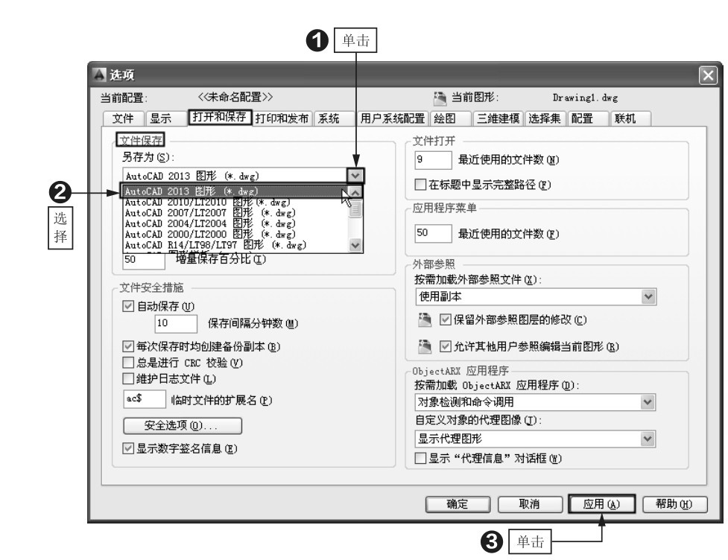728x560 pixels.
Task: Enable 维护日志文件 checkbox
Action: click(127, 378)
